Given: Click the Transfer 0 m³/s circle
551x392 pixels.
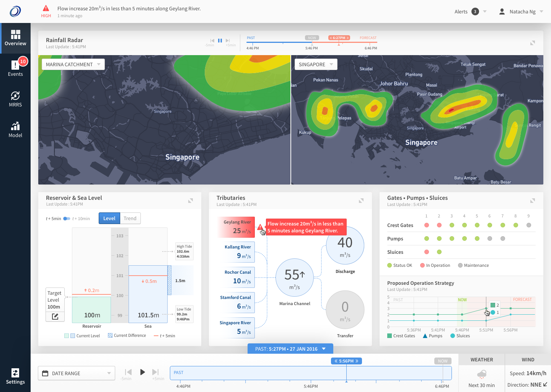Looking at the screenshot, I should (345, 310).
